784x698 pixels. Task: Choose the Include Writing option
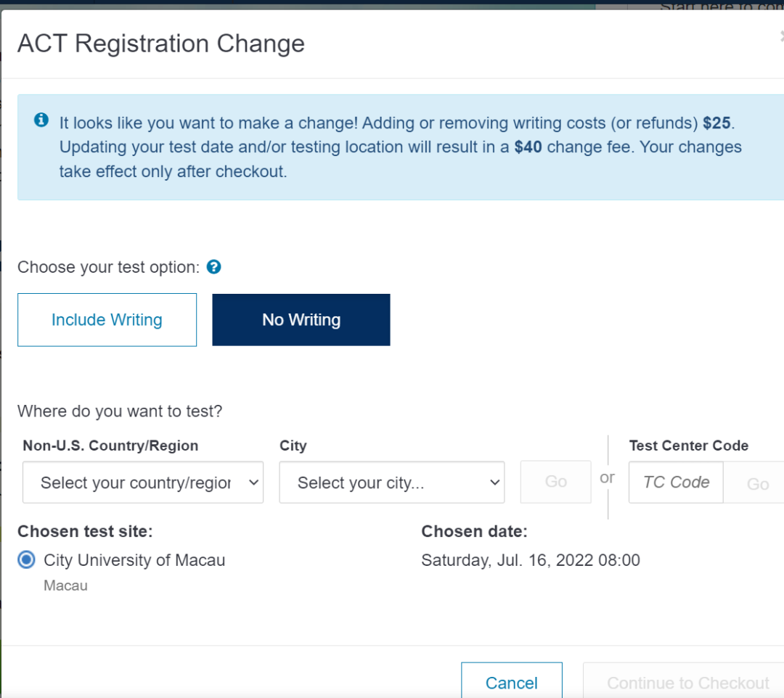click(107, 320)
